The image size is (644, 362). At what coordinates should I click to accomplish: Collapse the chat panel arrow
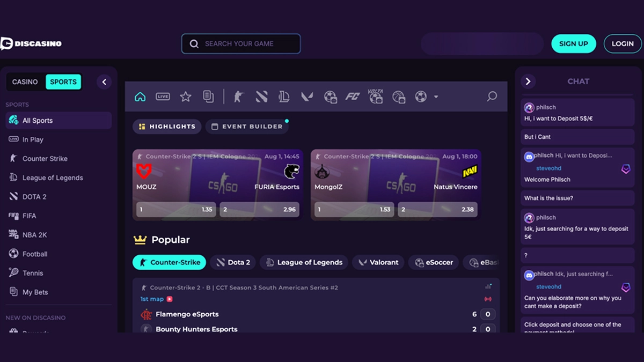click(528, 82)
